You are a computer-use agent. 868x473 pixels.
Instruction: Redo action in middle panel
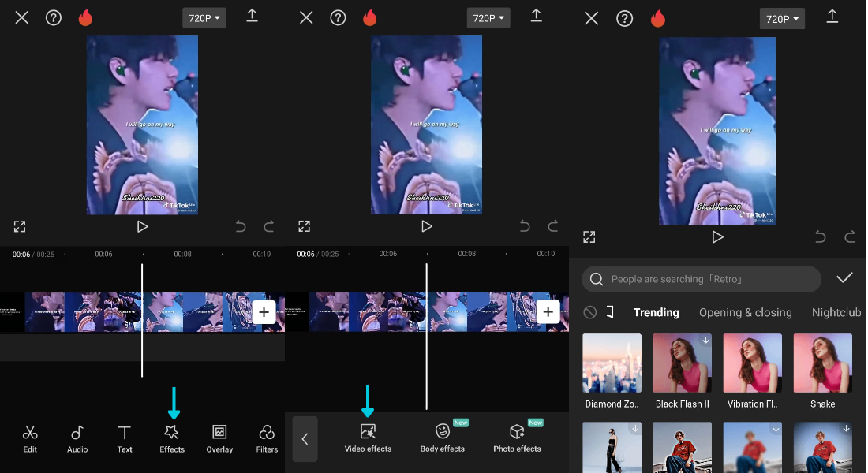coord(552,226)
